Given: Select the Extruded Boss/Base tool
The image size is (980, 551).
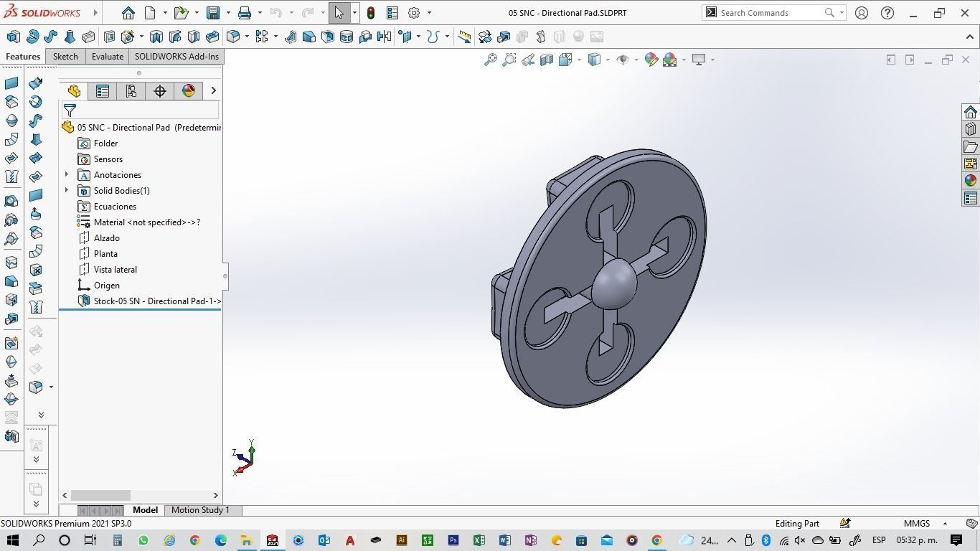Looking at the screenshot, I should click(13, 37).
